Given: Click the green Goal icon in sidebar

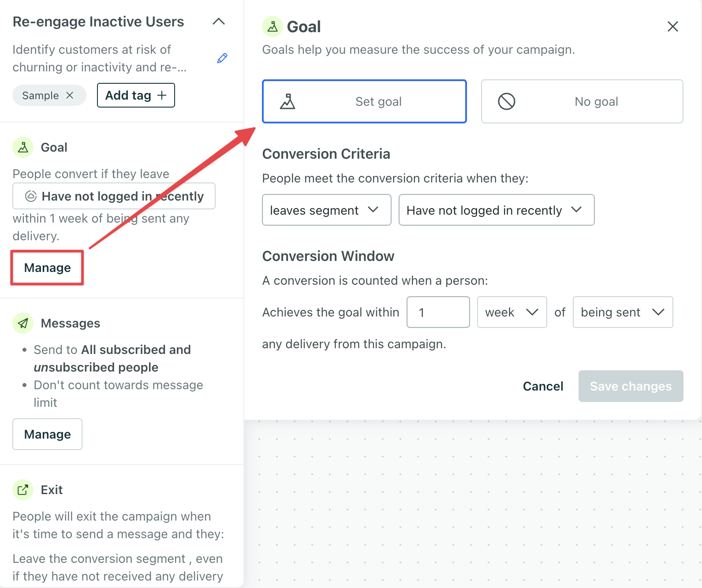Looking at the screenshot, I should pyautogui.click(x=23, y=147).
